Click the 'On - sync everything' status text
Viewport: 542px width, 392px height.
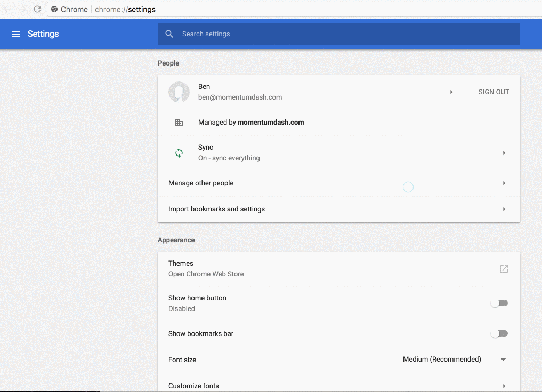229,158
